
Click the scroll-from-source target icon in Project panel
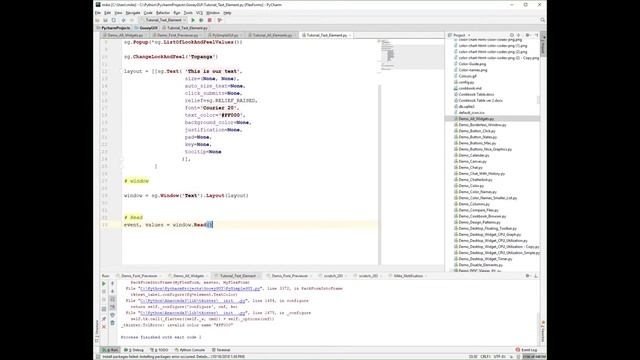tap(511, 36)
